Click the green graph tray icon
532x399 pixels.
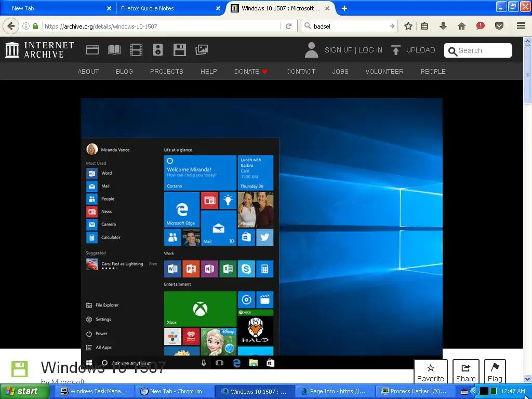click(494, 391)
